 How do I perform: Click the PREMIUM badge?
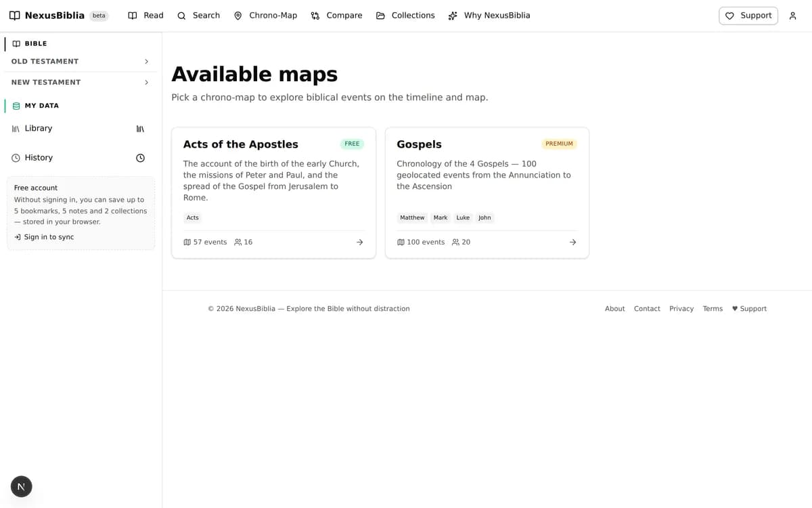coord(559,144)
